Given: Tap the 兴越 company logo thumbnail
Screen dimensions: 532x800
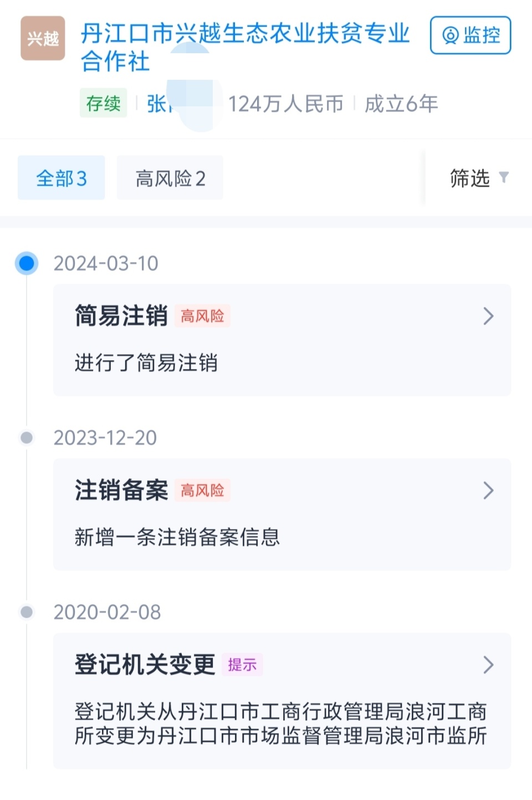Looking at the screenshot, I should pos(43,38).
